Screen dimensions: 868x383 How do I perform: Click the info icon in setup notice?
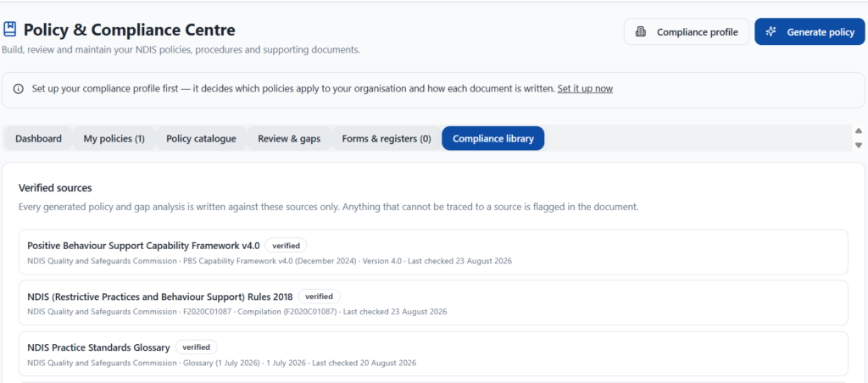point(19,89)
